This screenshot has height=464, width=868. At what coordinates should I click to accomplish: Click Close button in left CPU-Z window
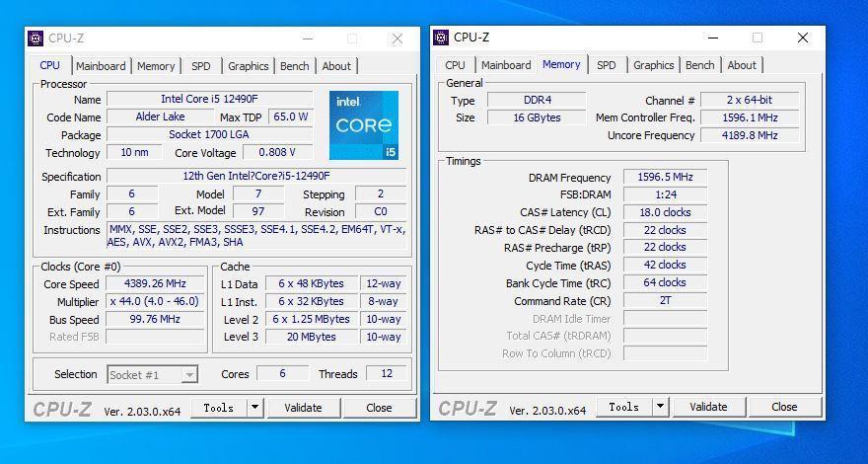coord(379,408)
